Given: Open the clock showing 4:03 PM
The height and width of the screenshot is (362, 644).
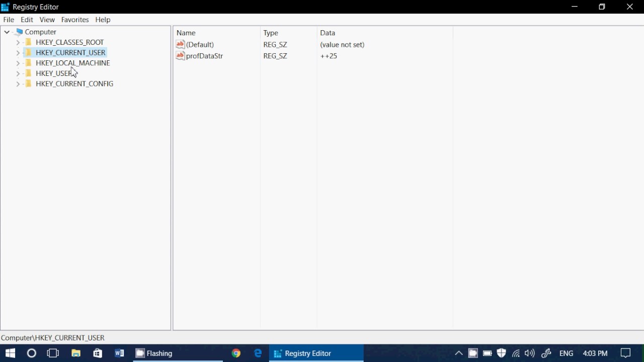Looking at the screenshot, I should (595, 353).
